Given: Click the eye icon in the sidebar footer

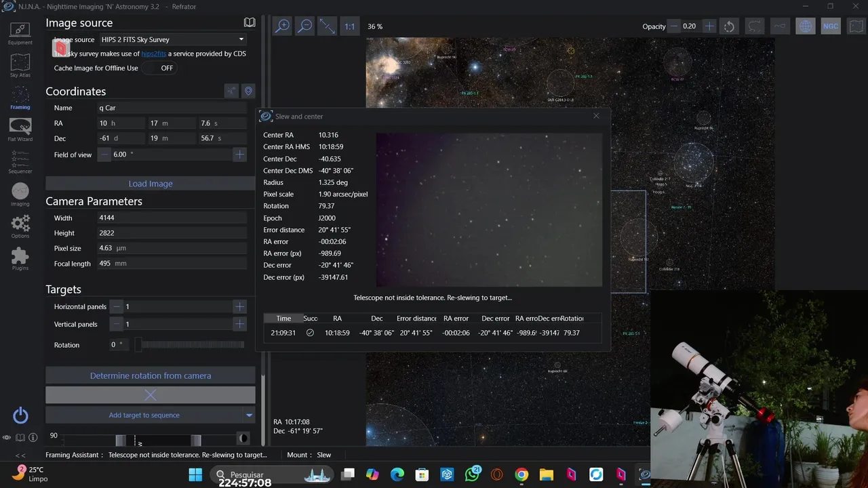Looking at the screenshot, I should [x=7, y=438].
